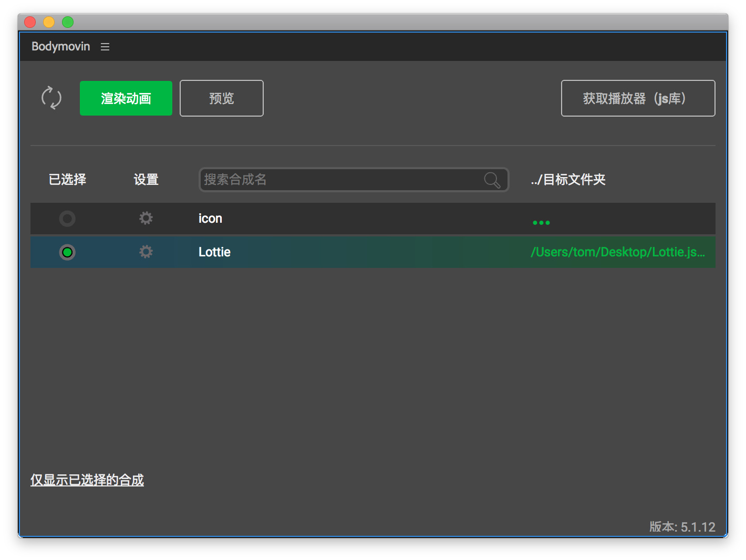The height and width of the screenshot is (560, 746).
Task: Click the 版本: 5.1.12 version text
Action: pos(682,527)
